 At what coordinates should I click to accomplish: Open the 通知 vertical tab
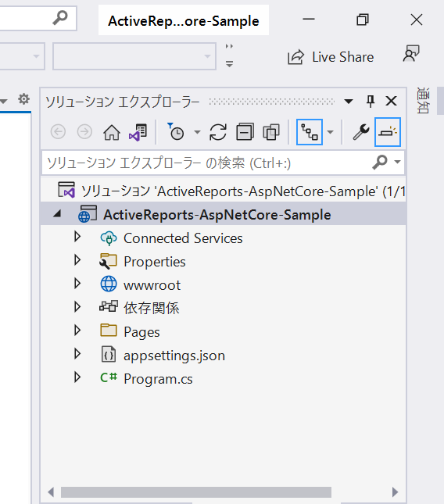(422, 100)
